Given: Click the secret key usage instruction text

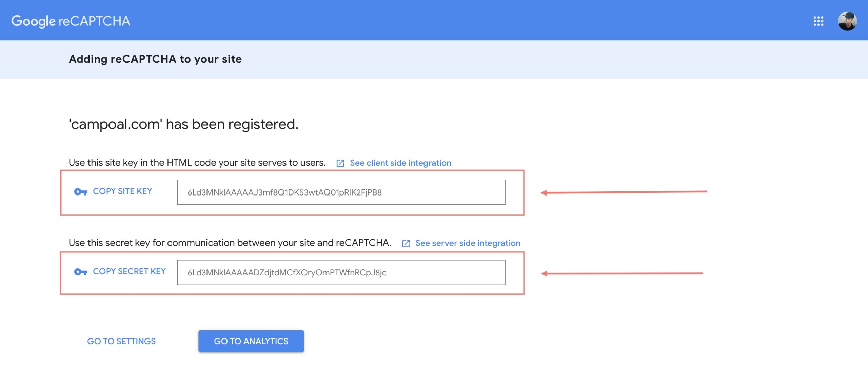Looking at the screenshot, I should (230, 243).
